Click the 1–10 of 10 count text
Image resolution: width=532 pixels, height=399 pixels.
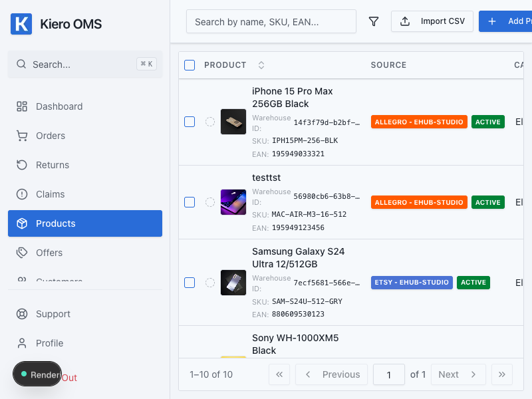click(211, 374)
